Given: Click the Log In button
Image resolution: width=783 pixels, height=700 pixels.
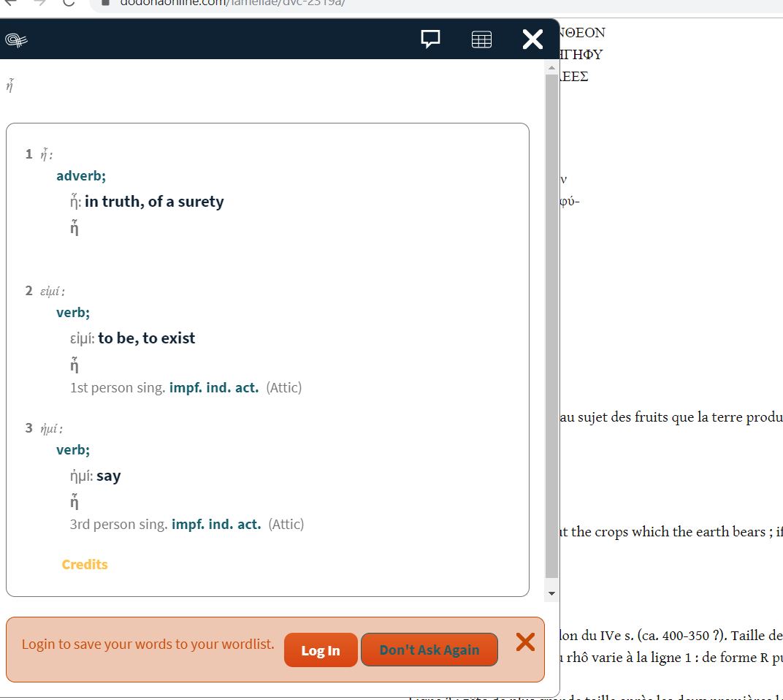Looking at the screenshot, I should tap(321, 649).
